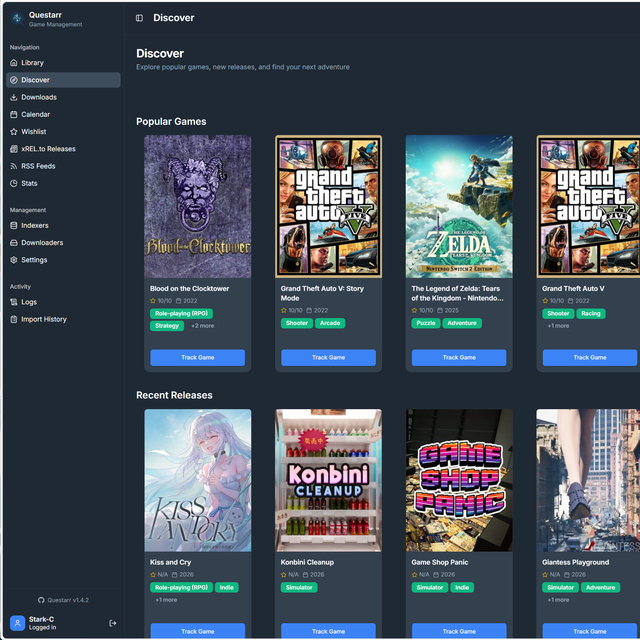640x640 pixels.
Task: Toggle the sidebar panel icon
Action: (x=139, y=18)
